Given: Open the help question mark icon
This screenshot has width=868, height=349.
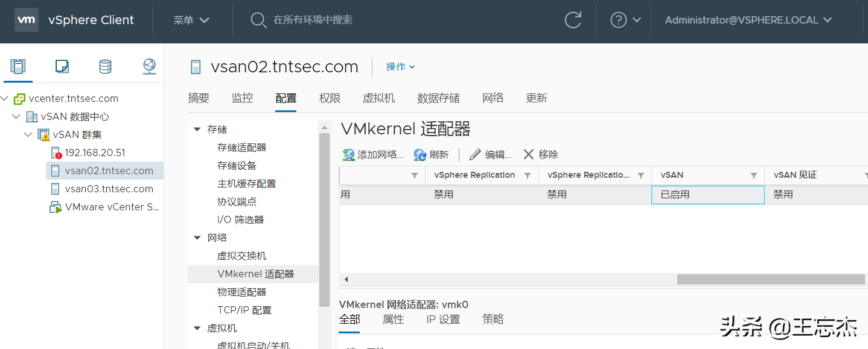Looking at the screenshot, I should 619,20.
